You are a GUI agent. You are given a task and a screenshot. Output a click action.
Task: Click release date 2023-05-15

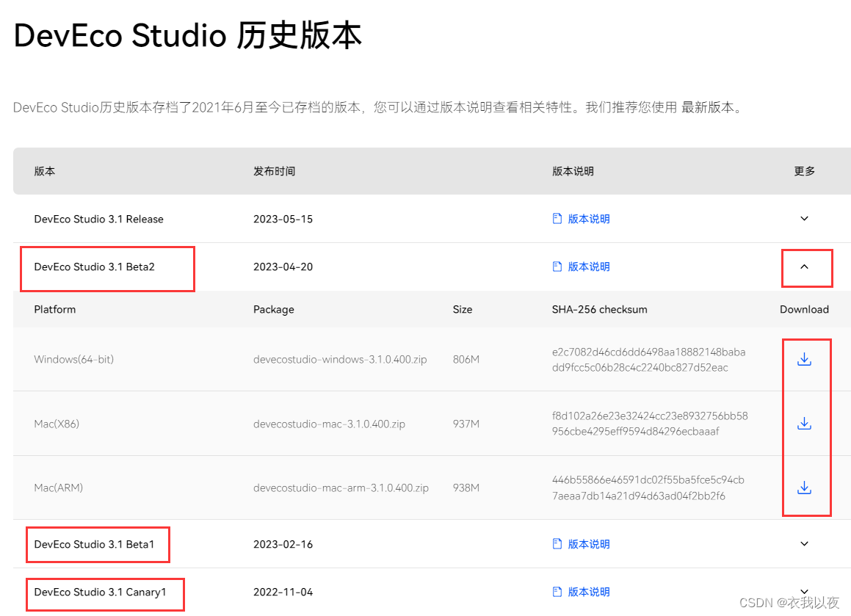point(283,219)
